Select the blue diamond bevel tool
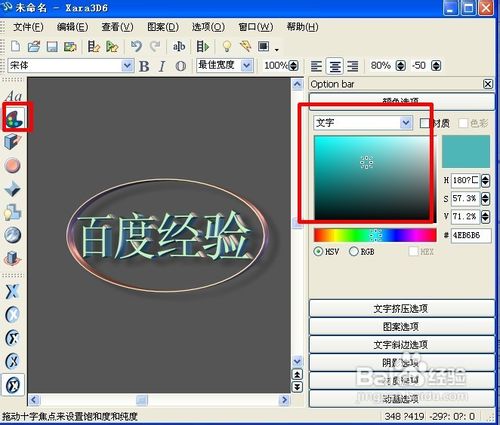Viewport: 500px width, 425px height. [x=13, y=189]
